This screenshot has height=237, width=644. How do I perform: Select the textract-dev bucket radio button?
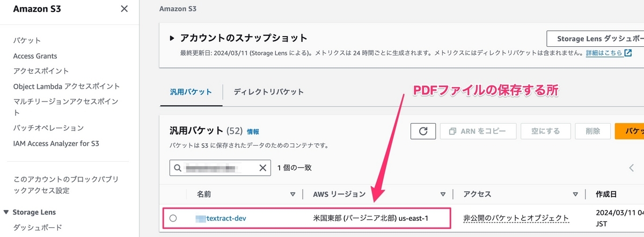pyautogui.click(x=173, y=218)
